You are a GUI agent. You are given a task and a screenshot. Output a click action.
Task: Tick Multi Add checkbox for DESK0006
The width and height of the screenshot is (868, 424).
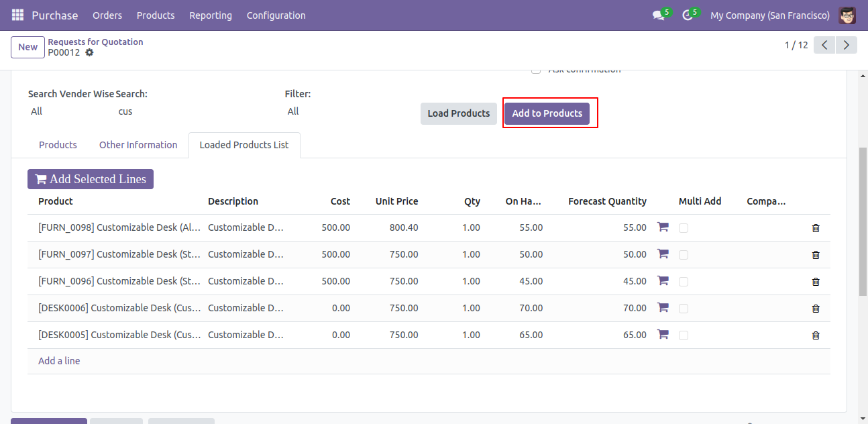pyautogui.click(x=684, y=309)
